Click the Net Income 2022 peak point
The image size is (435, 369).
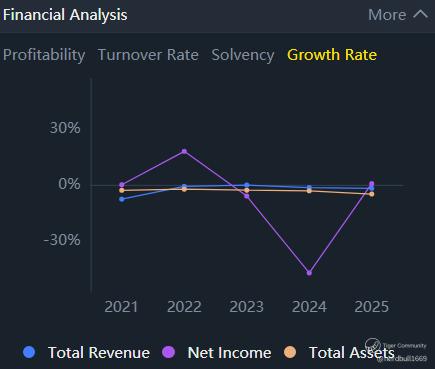click(184, 151)
